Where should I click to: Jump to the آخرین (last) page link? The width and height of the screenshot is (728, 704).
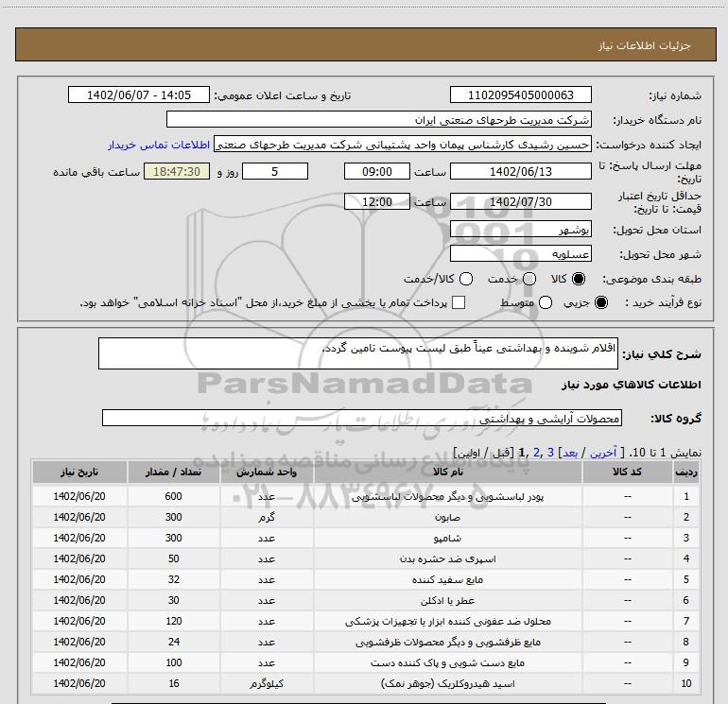click(x=603, y=453)
